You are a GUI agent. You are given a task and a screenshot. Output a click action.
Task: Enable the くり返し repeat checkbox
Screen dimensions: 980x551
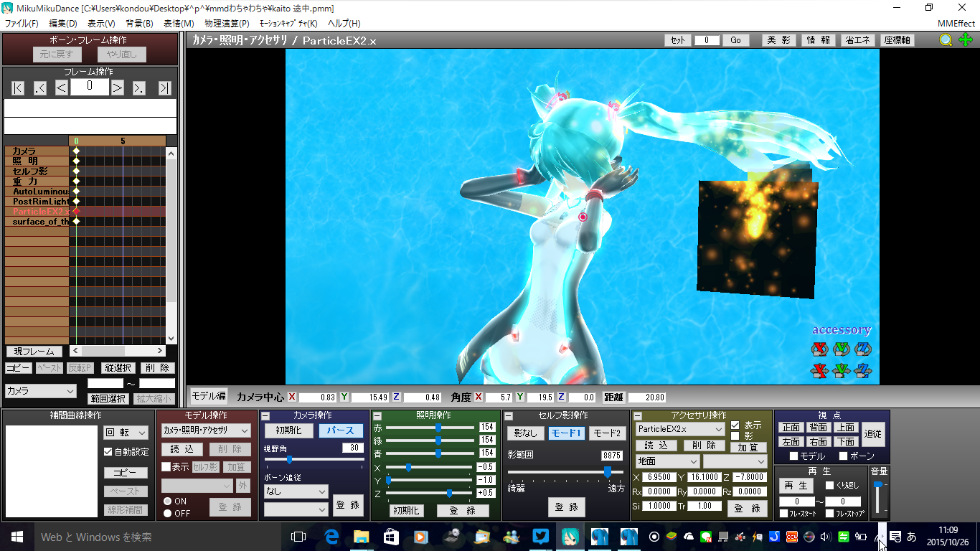tap(830, 486)
